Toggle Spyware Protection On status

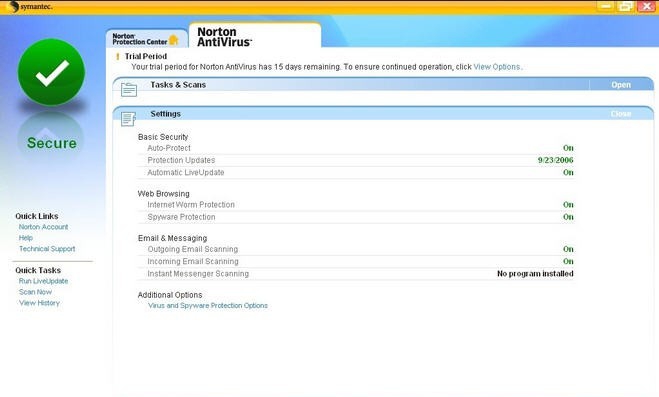coord(568,217)
